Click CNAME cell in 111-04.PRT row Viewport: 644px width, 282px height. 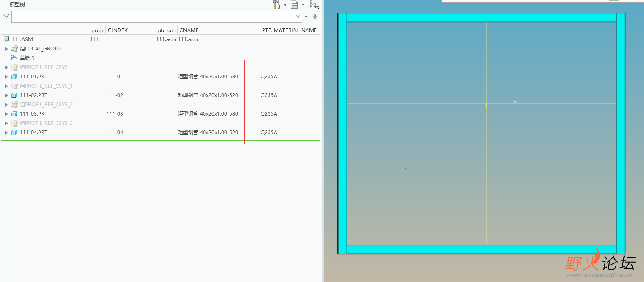coord(208,133)
